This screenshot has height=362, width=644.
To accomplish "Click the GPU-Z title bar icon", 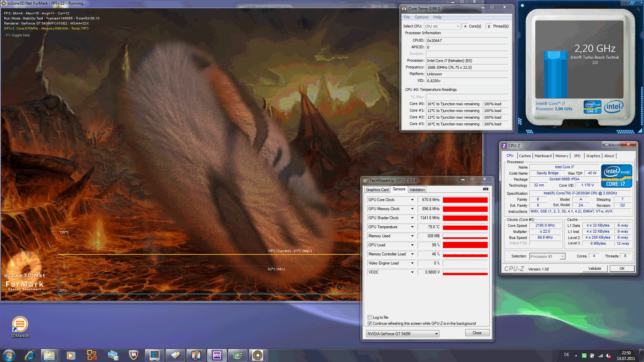I will [365, 181].
